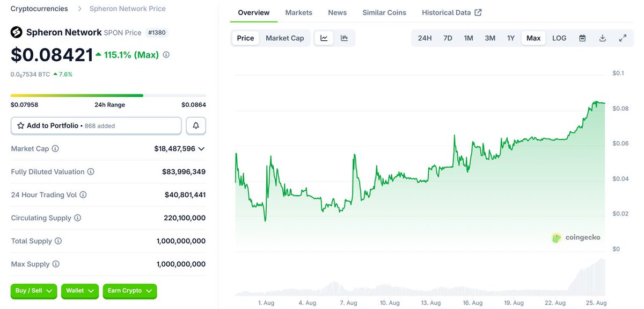Viewport: 644px width, 309px height.
Task: Click the price line peak near $0.08
Action: pos(596,102)
